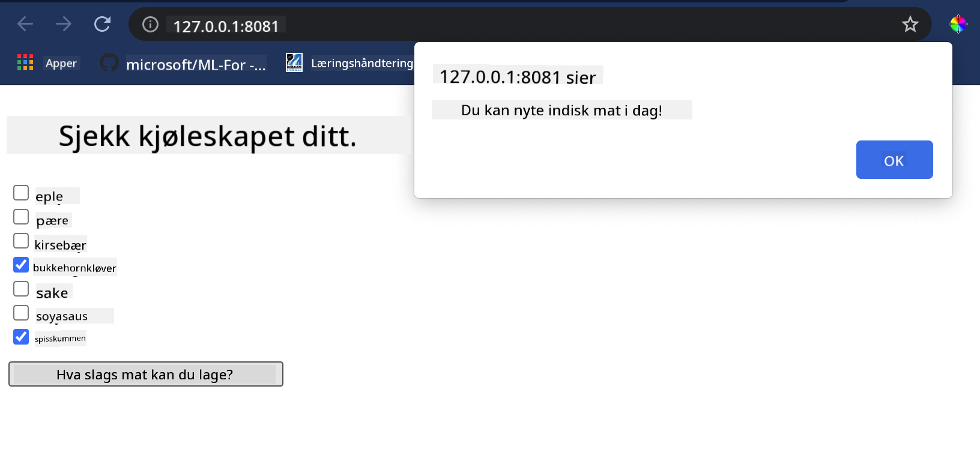Open site info icon in address bar
This screenshot has width=980, height=455.
pos(150,24)
